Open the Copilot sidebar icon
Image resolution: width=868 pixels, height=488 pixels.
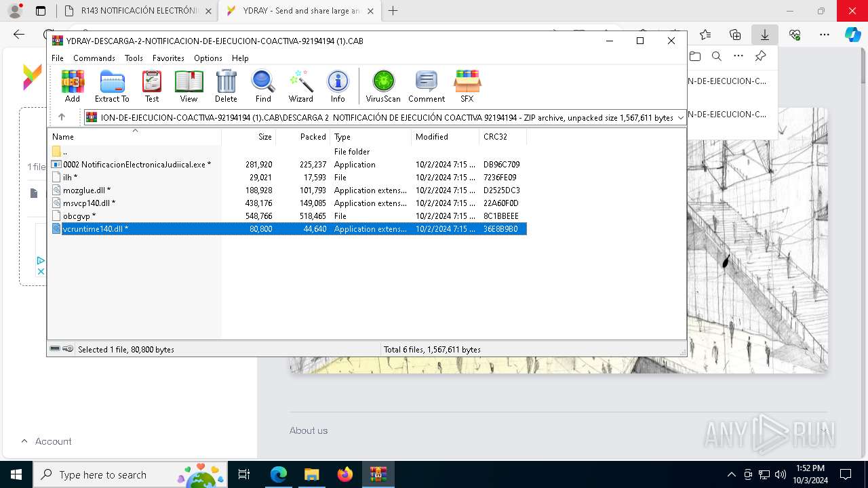[x=853, y=35]
